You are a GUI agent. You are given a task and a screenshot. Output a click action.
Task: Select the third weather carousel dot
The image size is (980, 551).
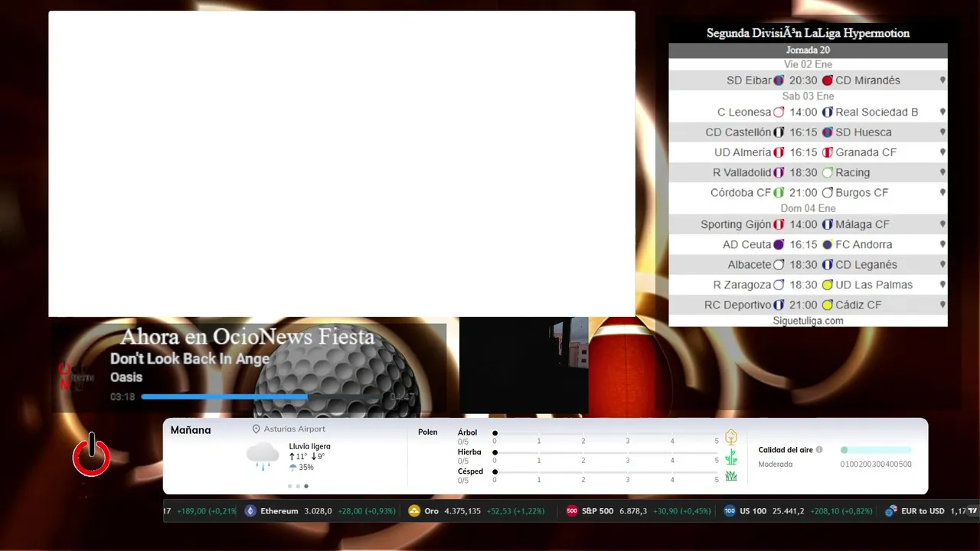306,486
